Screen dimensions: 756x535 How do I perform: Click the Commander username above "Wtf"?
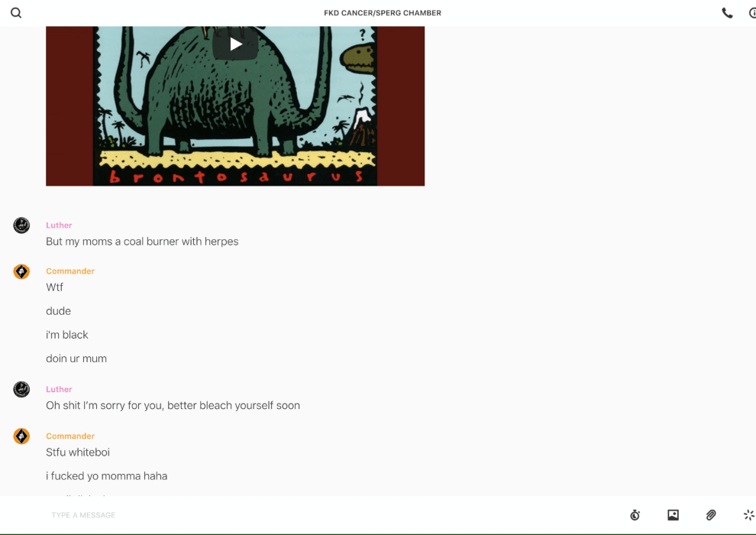[70, 271]
